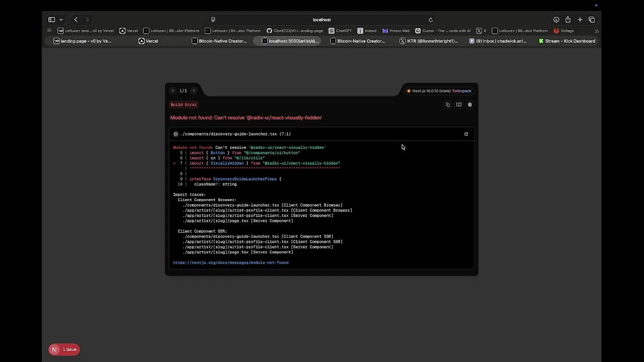Show more bookmarks with the overflow chevron

coord(597,31)
